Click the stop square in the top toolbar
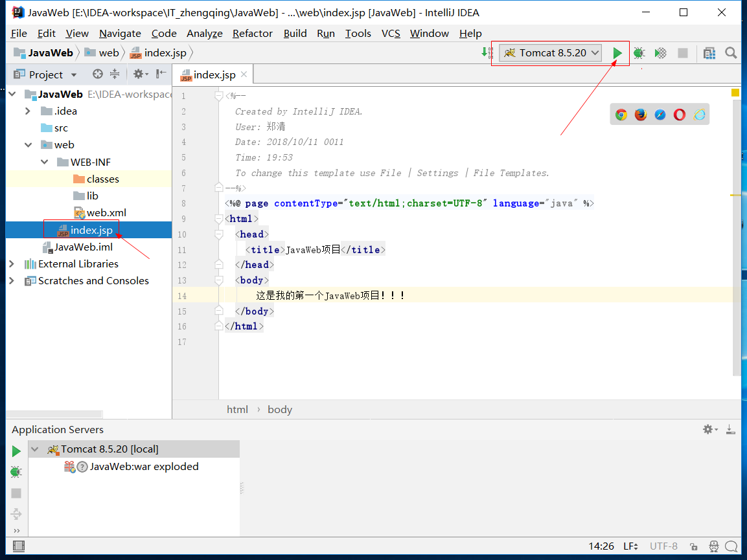747x560 pixels. click(683, 53)
